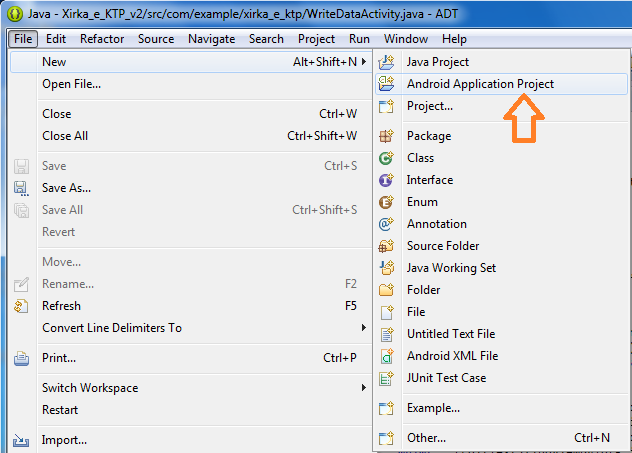Open the Window menu
Viewport: 632px width, 453px height.
pos(406,39)
